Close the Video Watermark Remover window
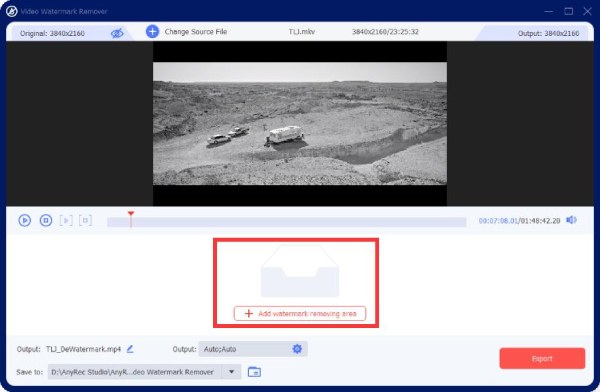Viewport: 600px width, 392px height. (587, 11)
